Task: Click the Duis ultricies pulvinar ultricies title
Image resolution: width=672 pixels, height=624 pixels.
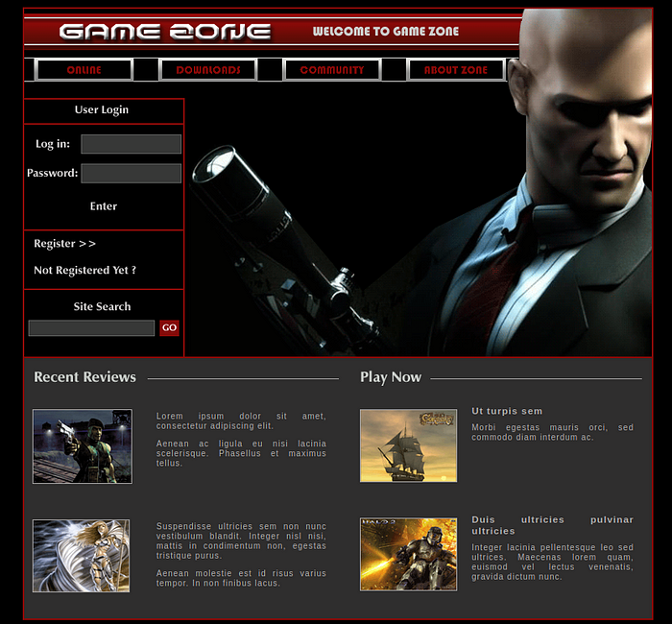Action: coord(552,525)
